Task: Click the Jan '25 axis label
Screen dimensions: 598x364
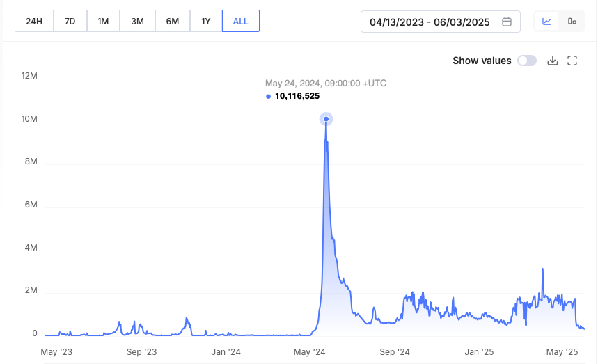Action: [479, 351]
